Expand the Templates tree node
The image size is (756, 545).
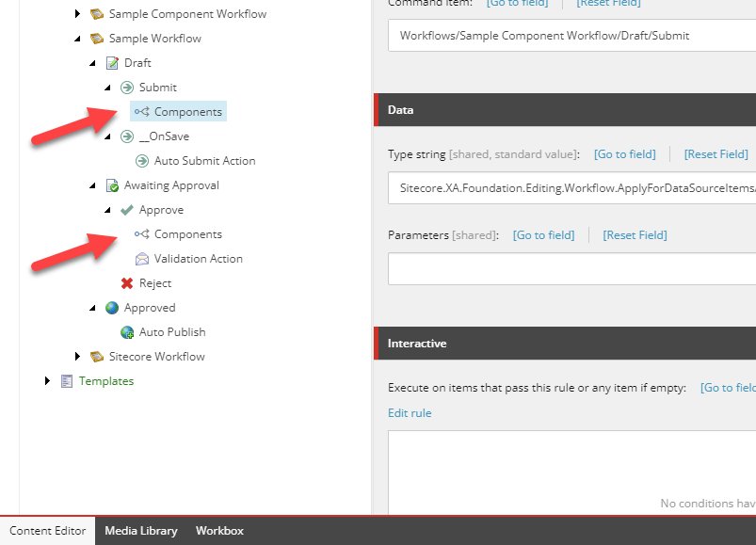pyautogui.click(x=48, y=381)
